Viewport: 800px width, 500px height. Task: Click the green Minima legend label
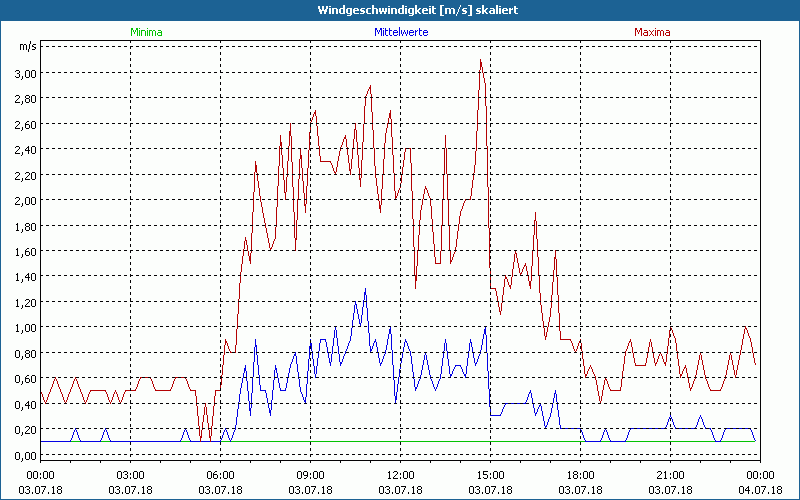click(x=145, y=32)
